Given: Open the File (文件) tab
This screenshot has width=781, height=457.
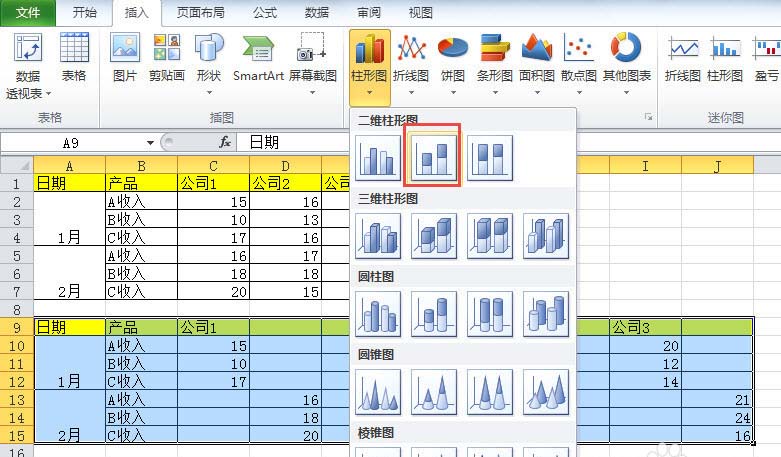Looking at the screenshot, I should click(28, 12).
